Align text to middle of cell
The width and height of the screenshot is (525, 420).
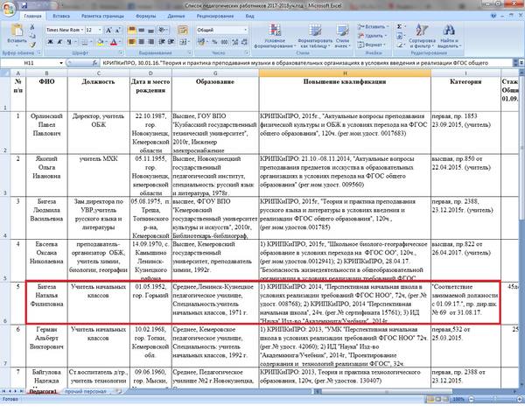point(141,30)
